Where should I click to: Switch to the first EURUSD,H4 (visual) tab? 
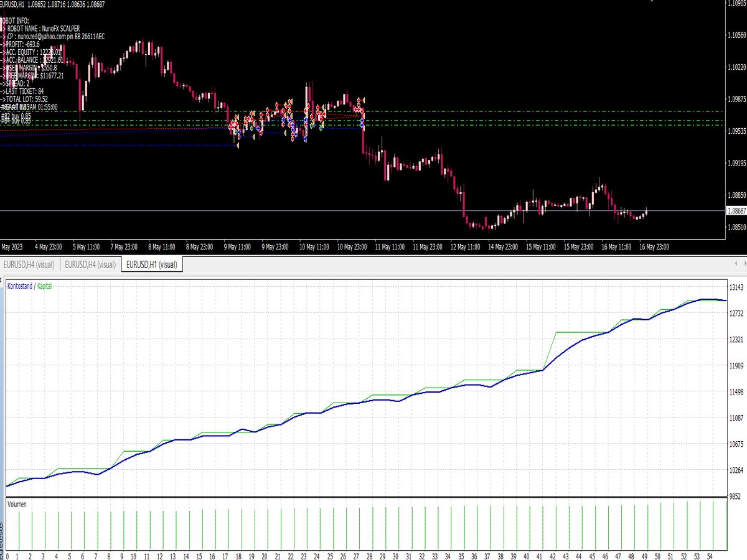30,264
